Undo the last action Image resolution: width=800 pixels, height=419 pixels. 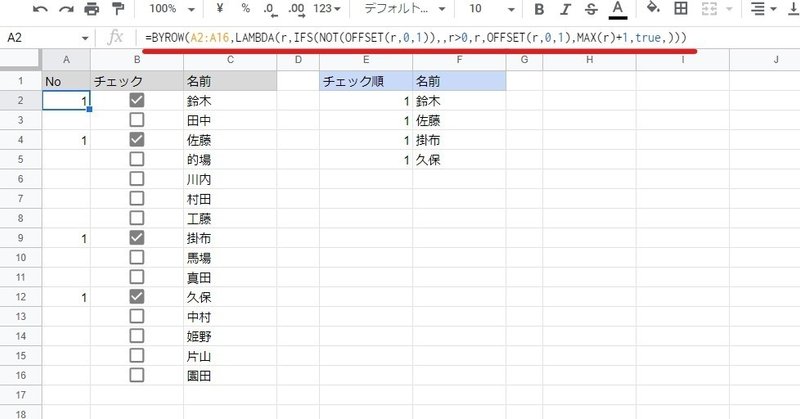click(40, 9)
